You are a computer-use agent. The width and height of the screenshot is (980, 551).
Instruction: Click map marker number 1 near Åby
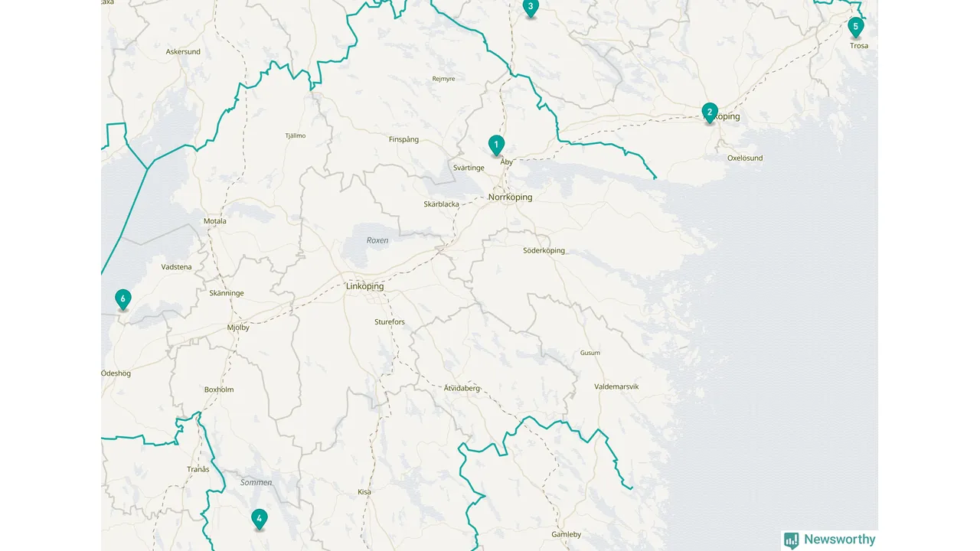496,145
